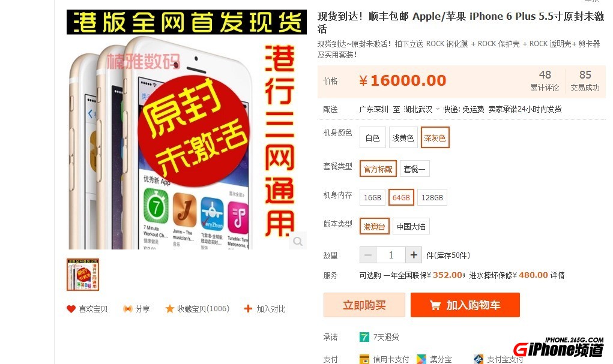The width and height of the screenshot is (613, 364).
Task: Choose the 128GB storage option
Action: pos(432,198)
